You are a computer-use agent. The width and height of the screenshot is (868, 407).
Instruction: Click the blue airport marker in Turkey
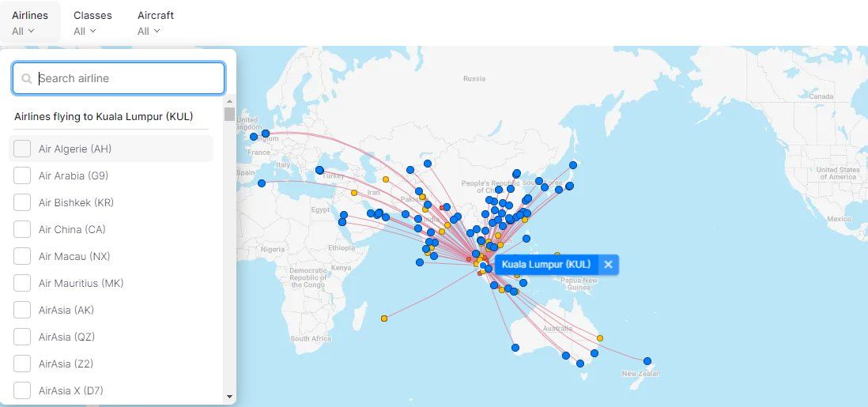click(x=319, y=170)
